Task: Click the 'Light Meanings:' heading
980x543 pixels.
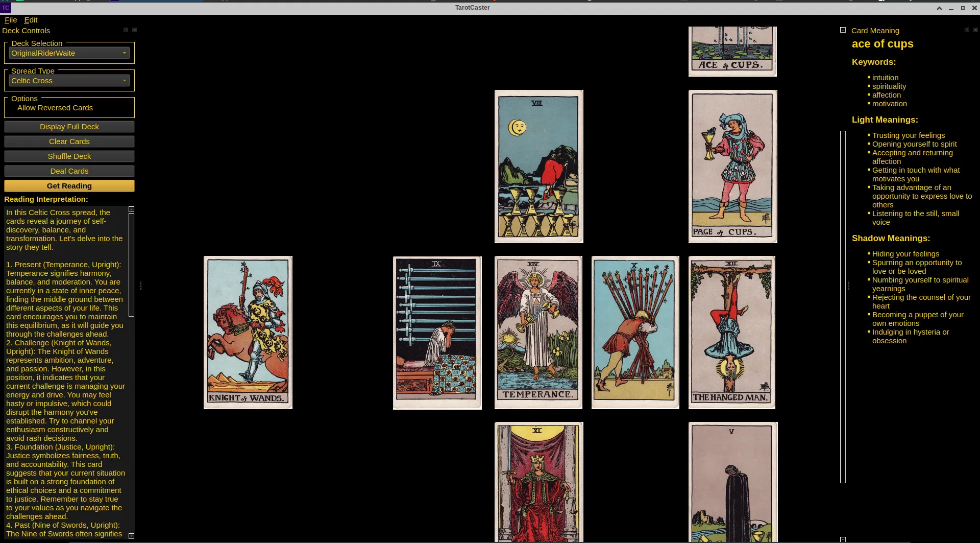Action: 885,120
